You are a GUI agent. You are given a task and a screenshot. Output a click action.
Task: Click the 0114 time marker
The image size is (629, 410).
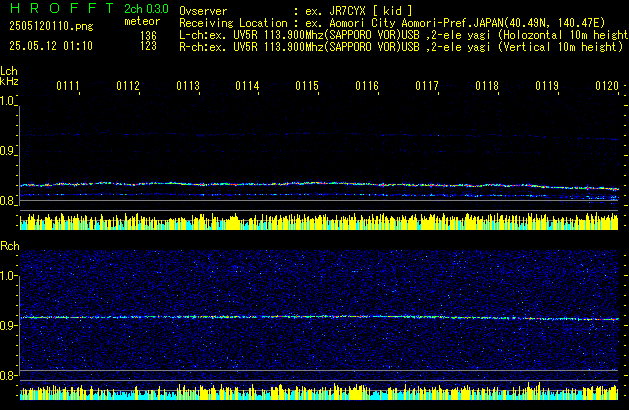(x=247, y=86)
